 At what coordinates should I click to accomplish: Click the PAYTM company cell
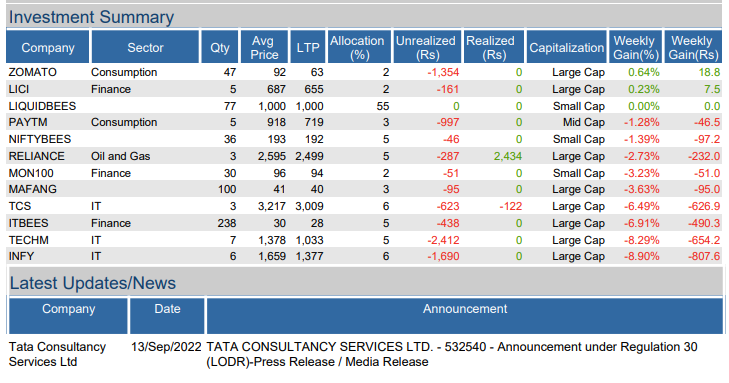pos(28,122)
